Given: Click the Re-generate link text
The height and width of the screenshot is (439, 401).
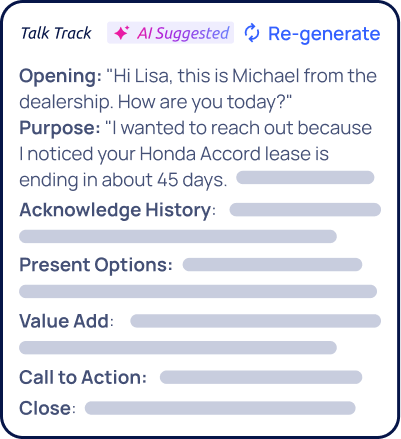Looking at the screenshot, I should (x=324, y=34).
